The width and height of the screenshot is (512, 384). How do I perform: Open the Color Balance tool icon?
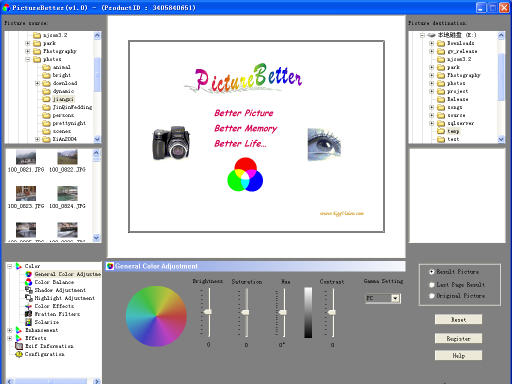pyautogui.click(x=29, y=282)
